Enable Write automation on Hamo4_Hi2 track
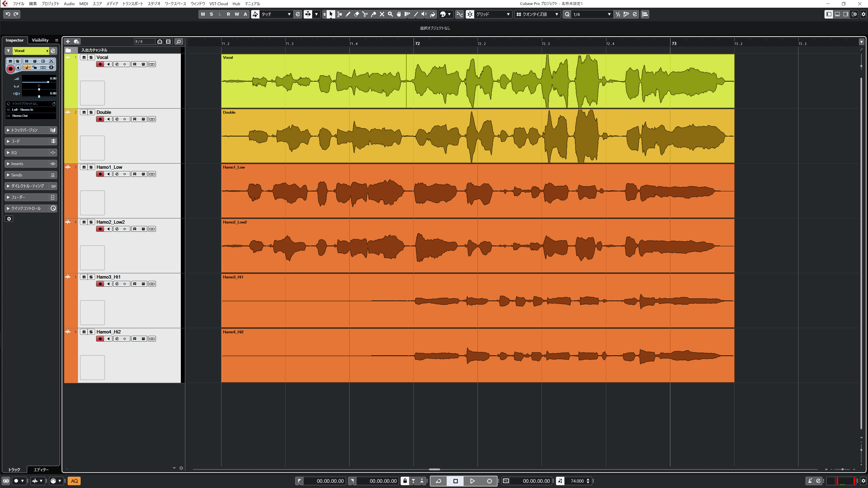This screenshot has height=488, width=868. [143, 339]
